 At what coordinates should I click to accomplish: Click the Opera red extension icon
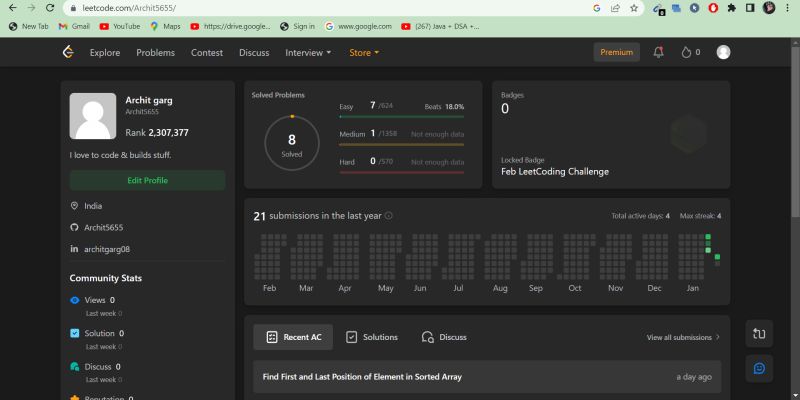point(713,8)
